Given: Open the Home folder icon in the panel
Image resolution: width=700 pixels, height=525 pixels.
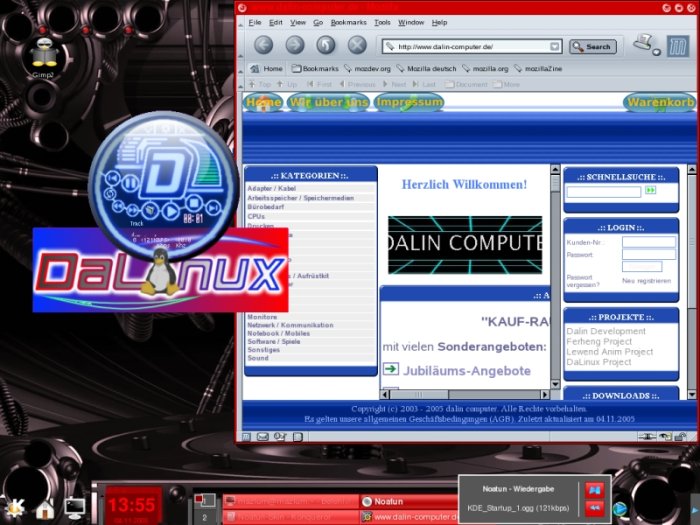Looking at the screenshot, I should (45, 508).
